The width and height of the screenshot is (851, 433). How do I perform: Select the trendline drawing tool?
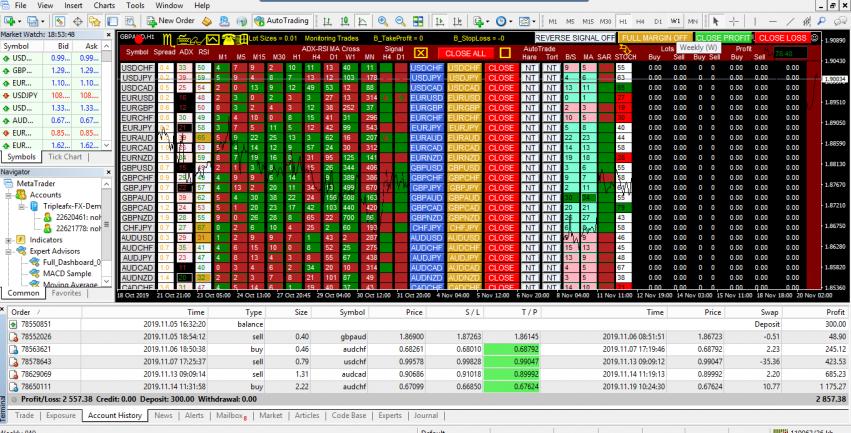pyautogui.click(x=790, y=22)
